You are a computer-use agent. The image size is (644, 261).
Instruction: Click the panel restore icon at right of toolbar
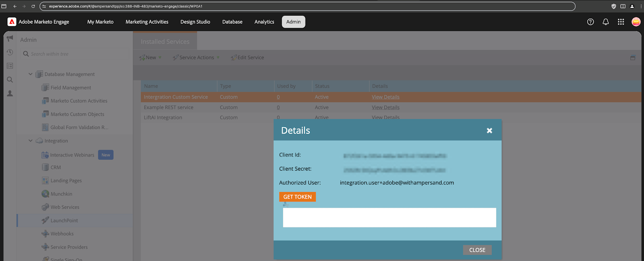[x=633, y=58]
